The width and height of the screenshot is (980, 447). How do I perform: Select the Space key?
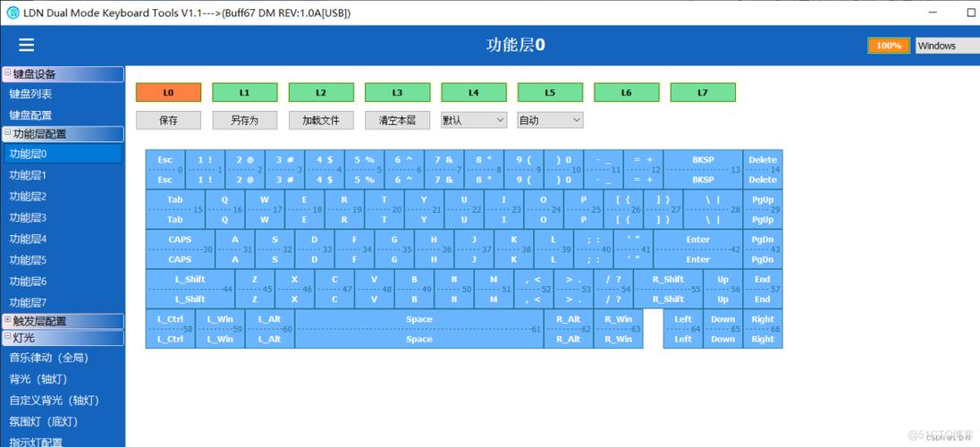tap(419, 329)
